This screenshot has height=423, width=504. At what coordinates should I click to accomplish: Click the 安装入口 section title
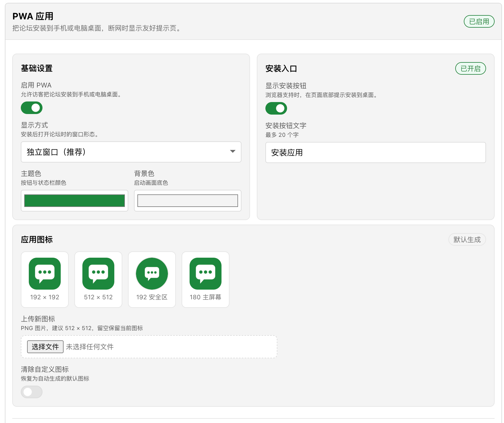pyautogui.click(x=281, y=69)
